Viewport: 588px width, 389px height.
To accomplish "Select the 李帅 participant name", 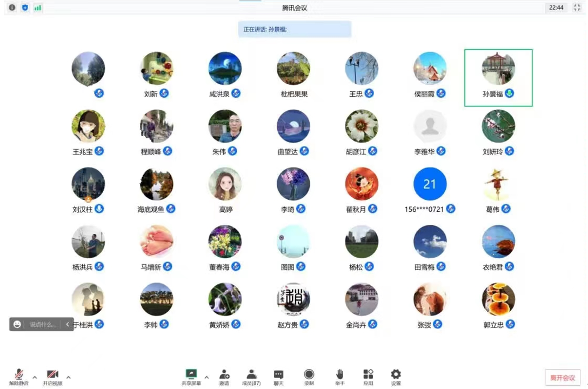I will (x=151, y=325).
